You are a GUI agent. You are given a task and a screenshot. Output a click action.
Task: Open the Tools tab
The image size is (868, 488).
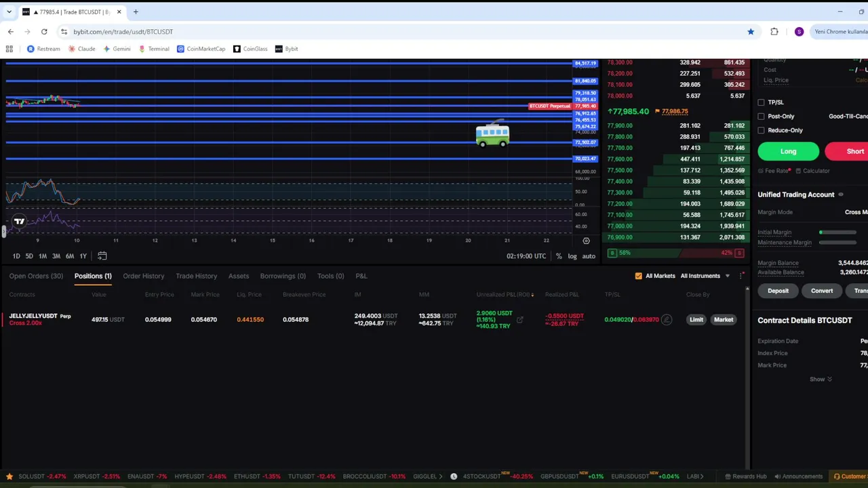tap(331, 276)
